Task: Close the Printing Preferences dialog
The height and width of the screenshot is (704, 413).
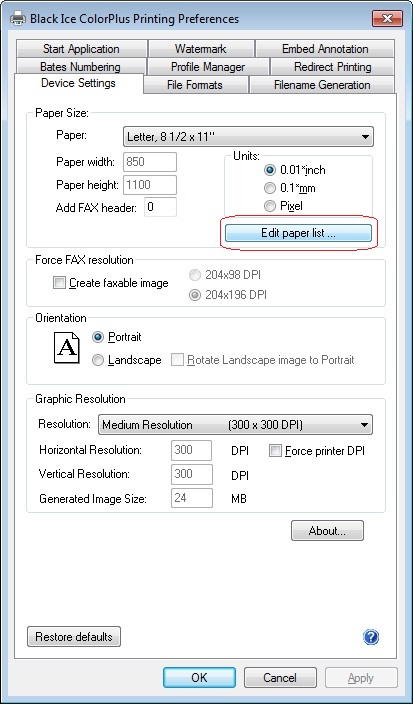Action: click(387, 18)
